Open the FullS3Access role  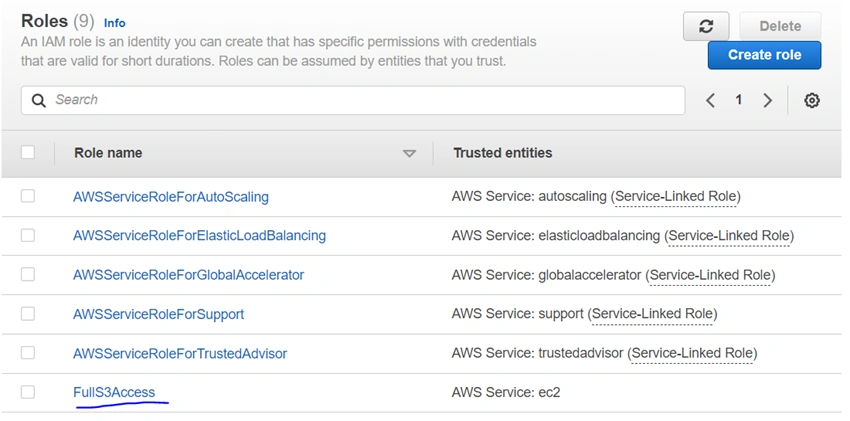click(x=114, y=392)
